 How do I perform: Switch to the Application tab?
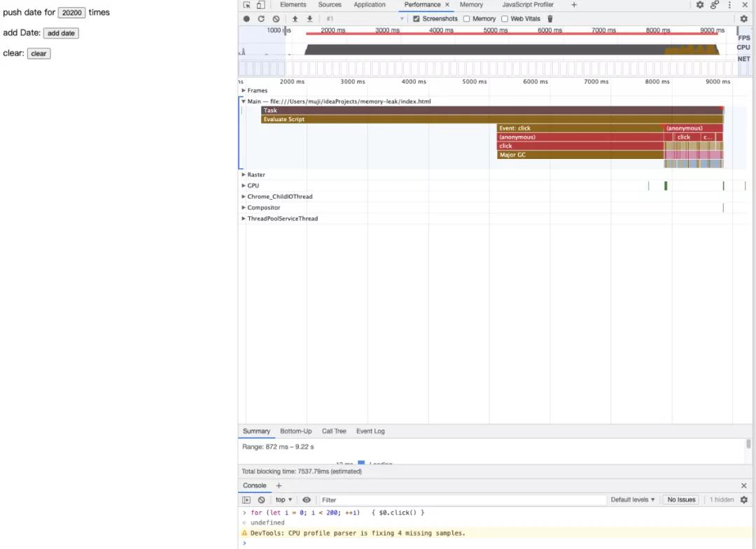click(370, 4)
